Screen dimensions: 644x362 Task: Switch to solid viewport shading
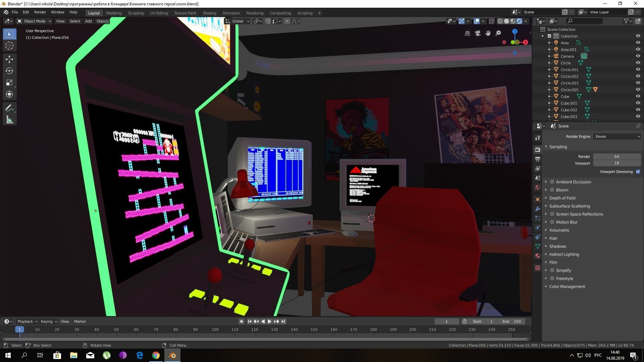(506, 21)
